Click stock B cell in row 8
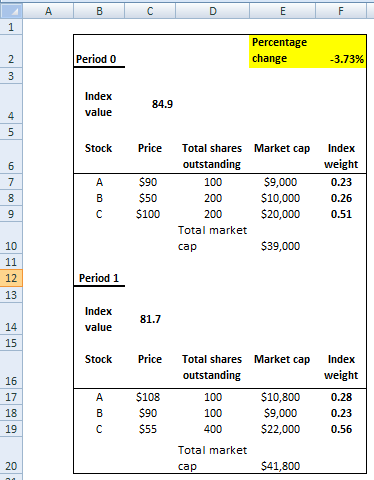374x480 pixels. (x=99, y=198)
